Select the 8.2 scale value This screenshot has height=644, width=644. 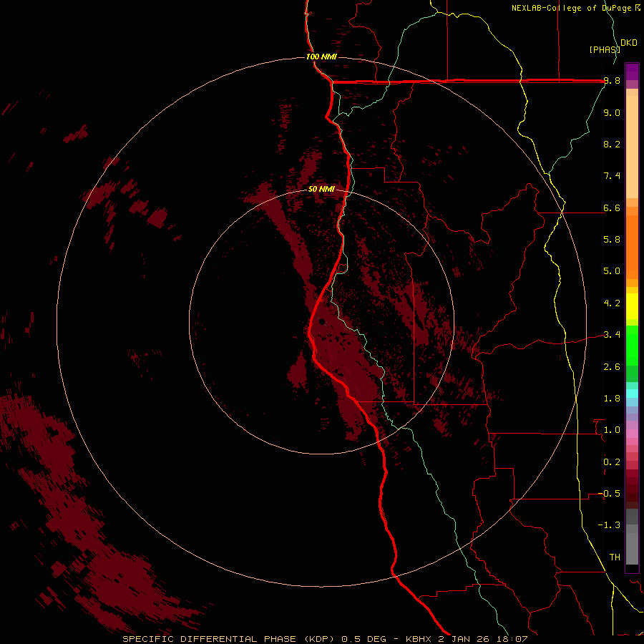point(612,145)
